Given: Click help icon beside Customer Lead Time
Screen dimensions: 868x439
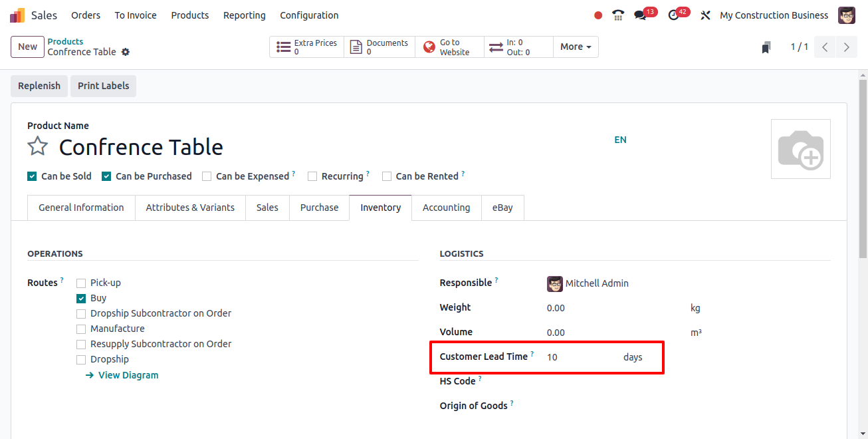Looking at the screenshot, I should coord(532,354).
